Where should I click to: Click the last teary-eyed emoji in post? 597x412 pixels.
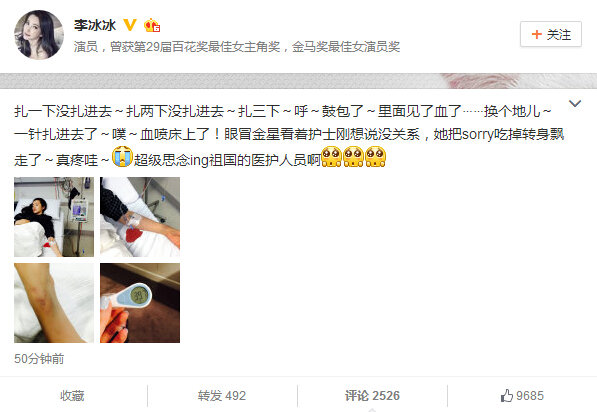375,156
